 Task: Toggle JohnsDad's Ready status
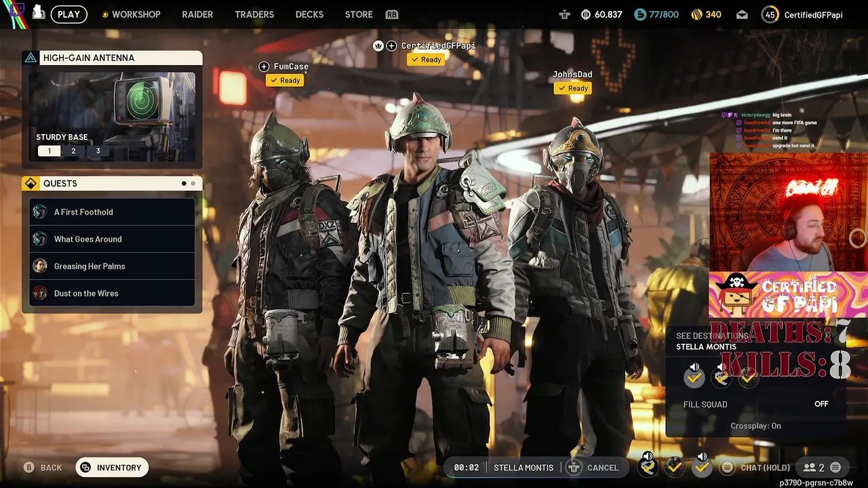572,88
